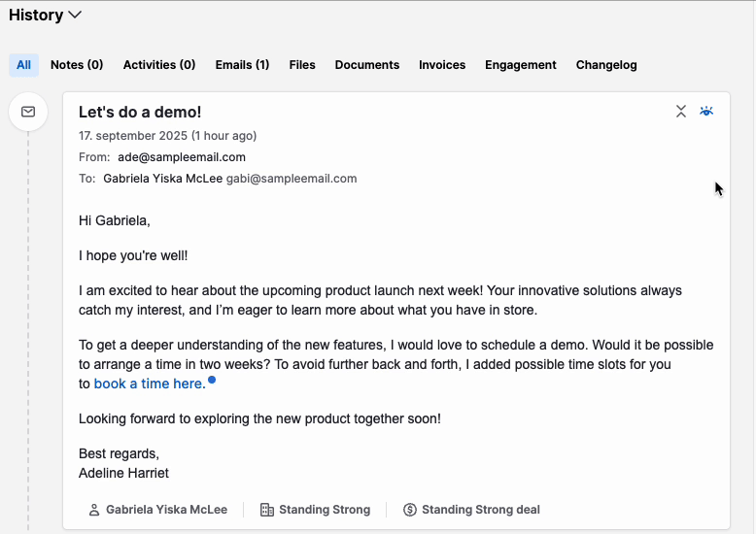View the Engagement tab

(521, 65)
